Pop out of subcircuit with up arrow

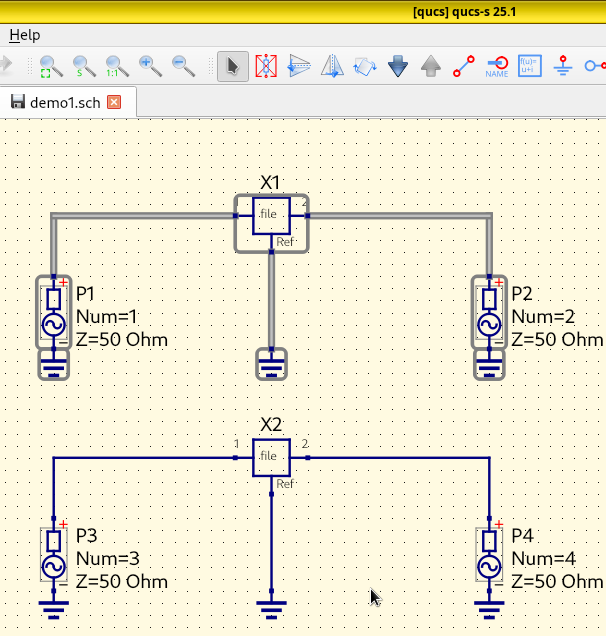431,67
